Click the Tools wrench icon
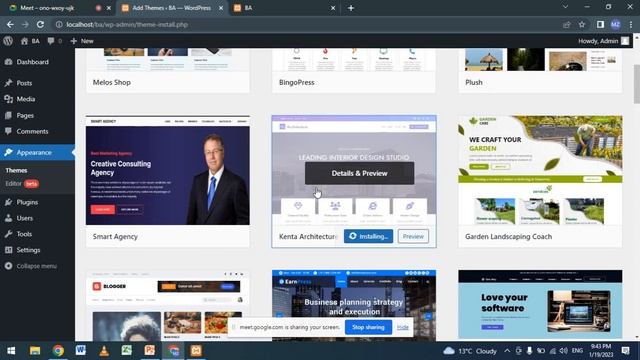The width and height of the screenshot is (640, 360). 9,234
